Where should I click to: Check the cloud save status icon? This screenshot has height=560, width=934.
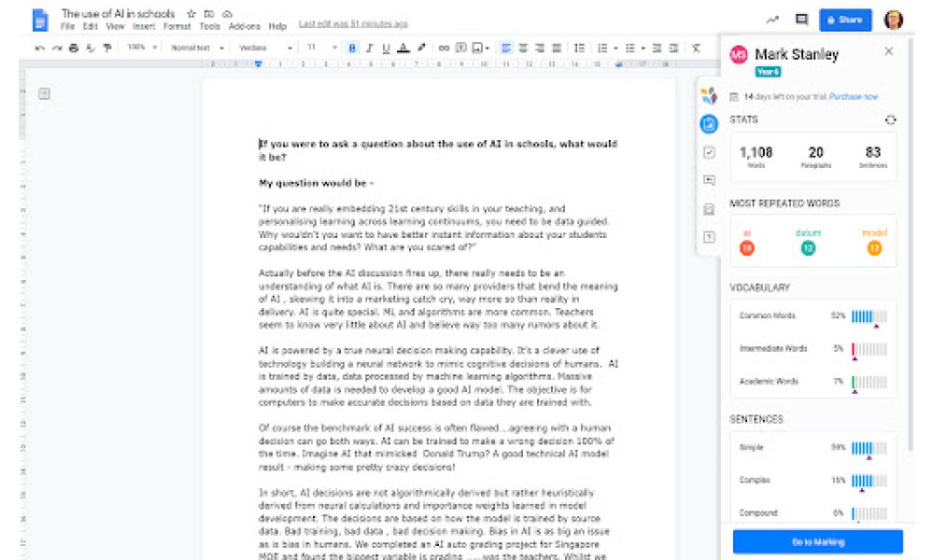point(227,13)
